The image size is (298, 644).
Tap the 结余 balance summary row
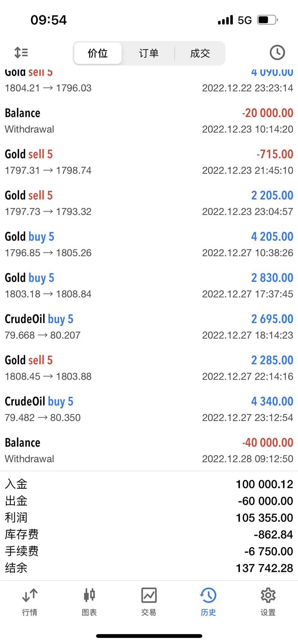tap(149, 568)
